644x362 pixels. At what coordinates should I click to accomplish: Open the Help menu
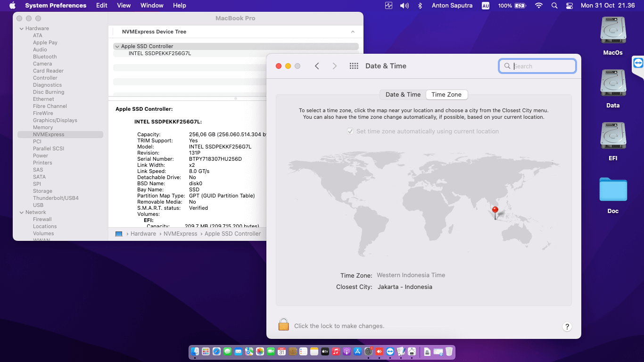(180, 6)
